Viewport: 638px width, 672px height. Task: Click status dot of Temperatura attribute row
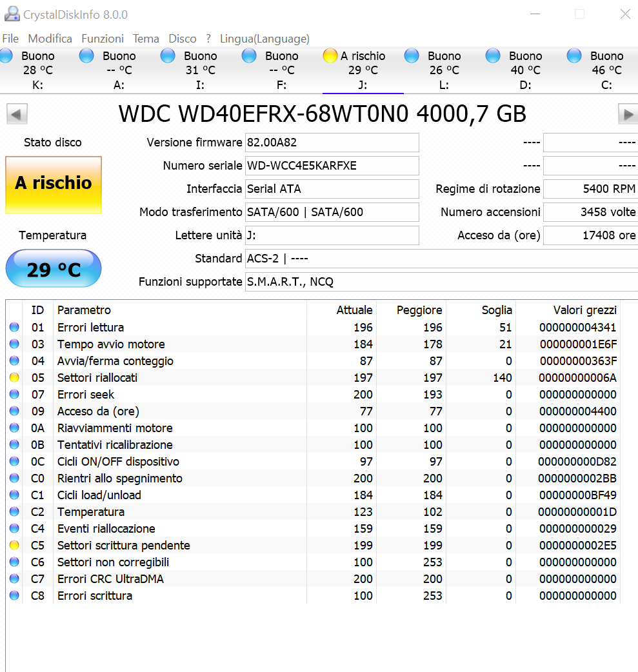(14, 511)
